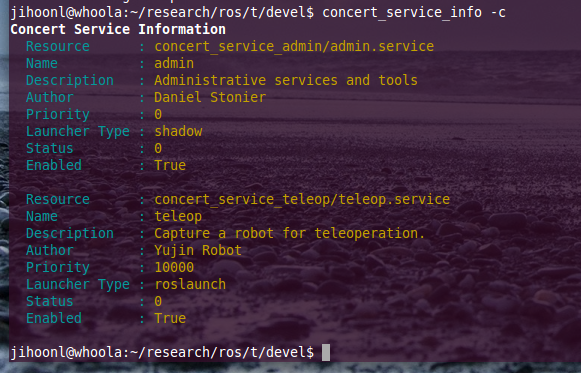
Task: Click the Status value '0' of teleop service
Action: 158,302
